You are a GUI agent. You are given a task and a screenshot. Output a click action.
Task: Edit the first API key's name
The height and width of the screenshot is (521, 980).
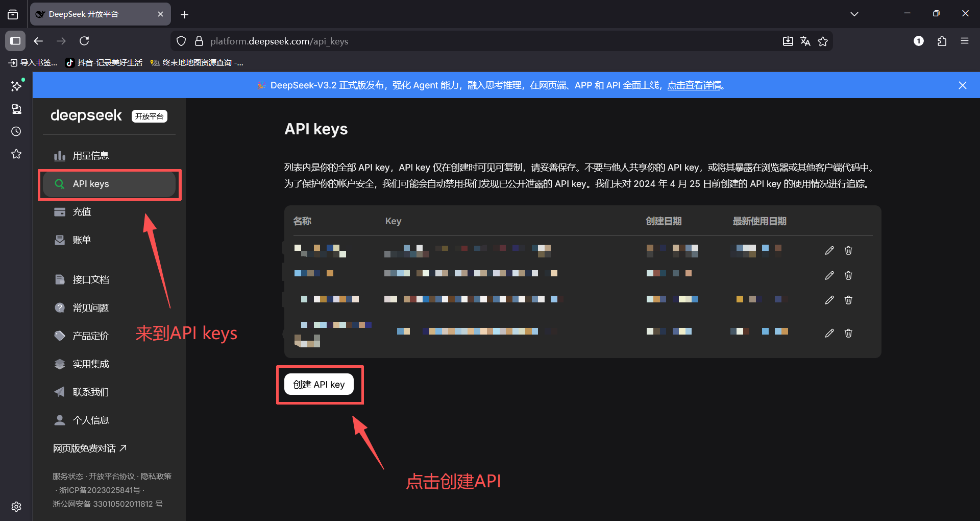pyautogui.click(x=829, y=250)
